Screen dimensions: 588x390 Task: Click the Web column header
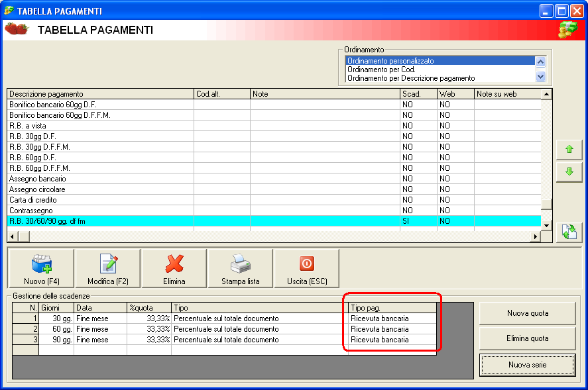click(455, 94)
